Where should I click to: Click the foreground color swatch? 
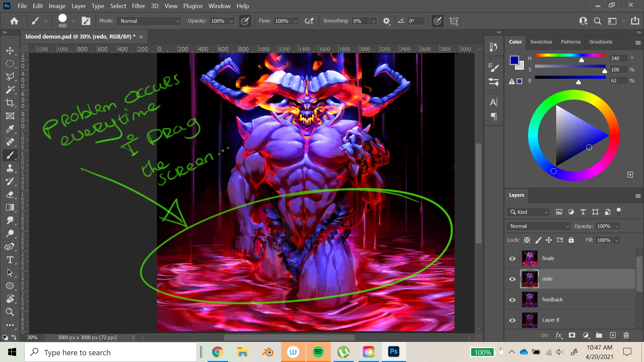(514, 60)
